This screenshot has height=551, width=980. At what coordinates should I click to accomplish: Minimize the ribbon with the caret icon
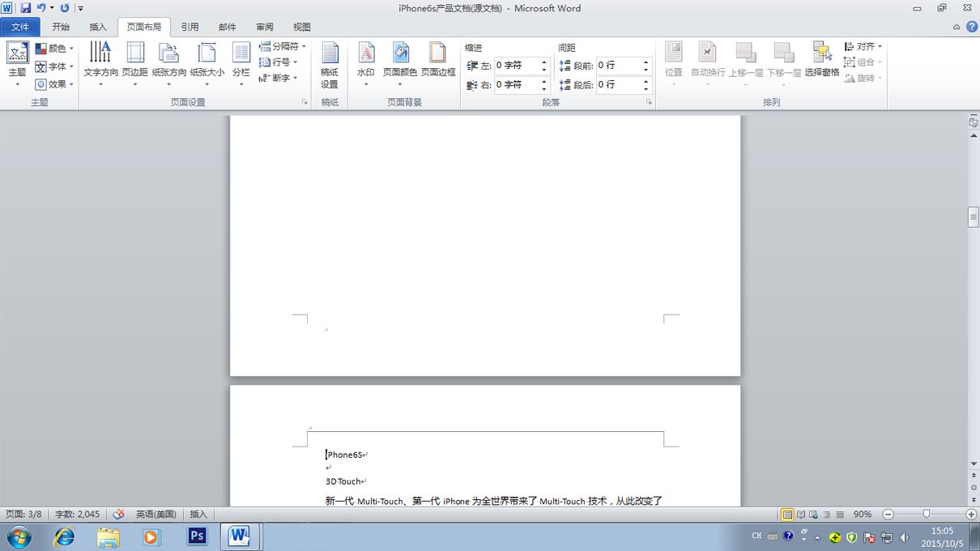(x=956, y=27)
